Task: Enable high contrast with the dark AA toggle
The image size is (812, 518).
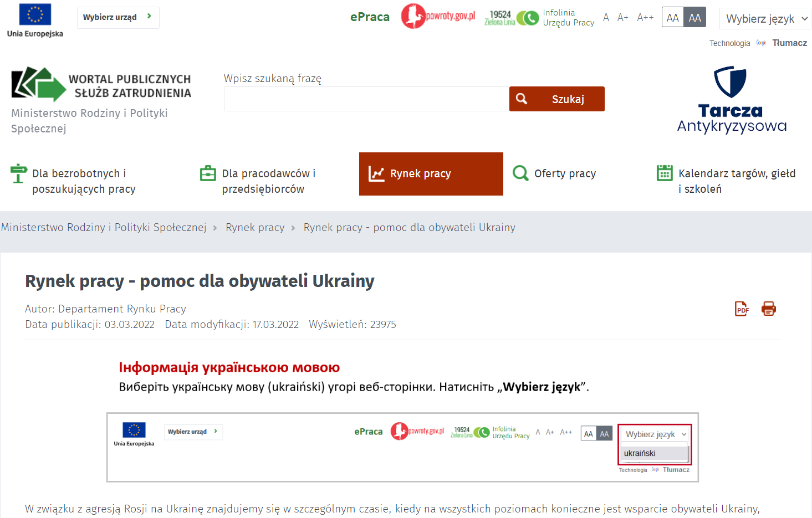Action: tap(694, 17)
